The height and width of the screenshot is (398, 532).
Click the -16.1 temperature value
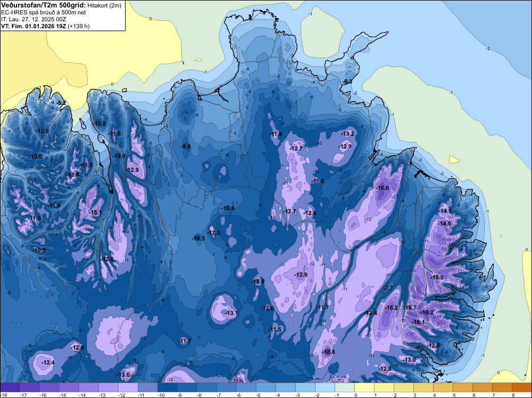(x=418, y=322)
